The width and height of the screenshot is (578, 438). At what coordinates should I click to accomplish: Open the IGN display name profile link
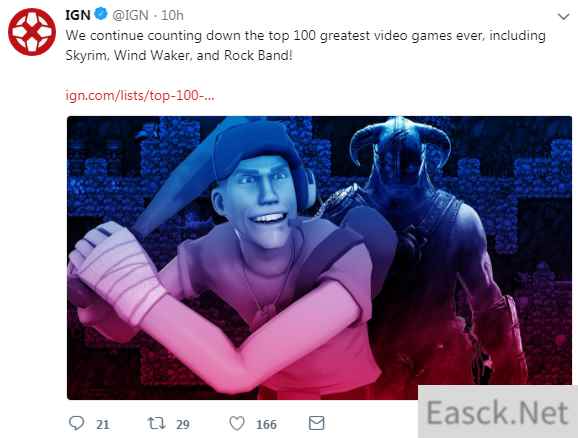pyautogui.click(x=78, y=15)
